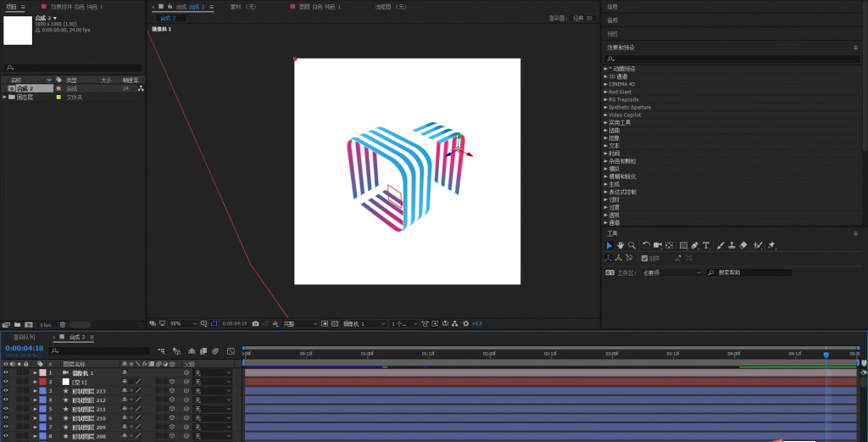This screenshot has height=442, width=868.
Task: Hide the 摄像机 1 layer via eye icon
Action: pos(5,372)
